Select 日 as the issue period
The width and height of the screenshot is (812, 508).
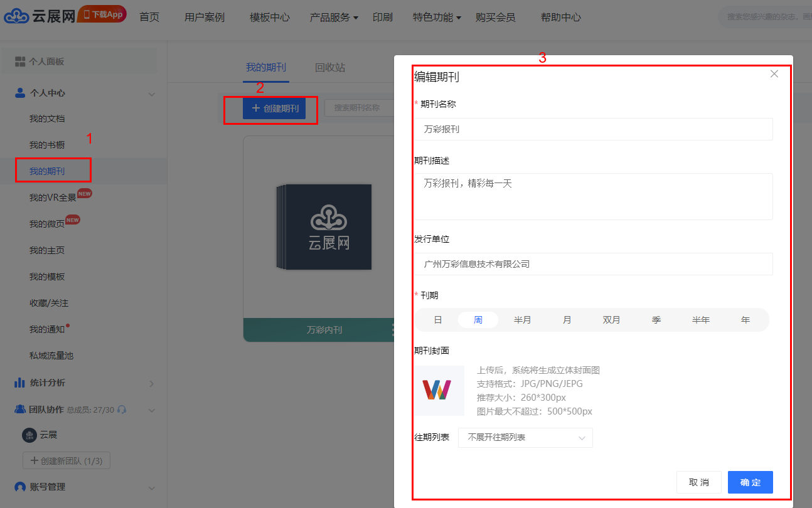click(x=438, y=320)
